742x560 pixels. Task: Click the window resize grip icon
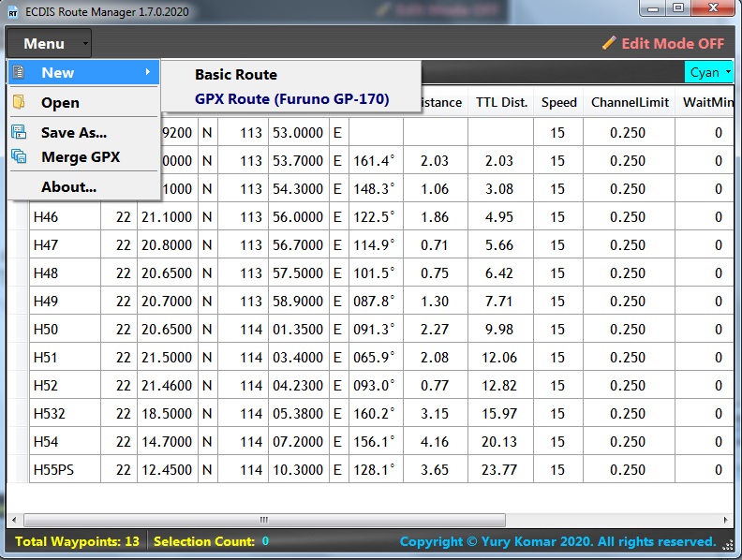point(728,546)
